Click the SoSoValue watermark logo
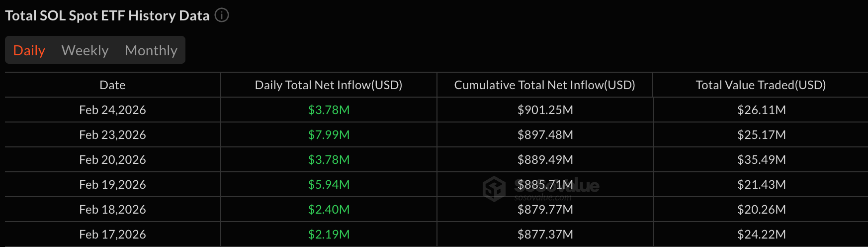Viewport: 868px width, 247px height. (494, 189)
